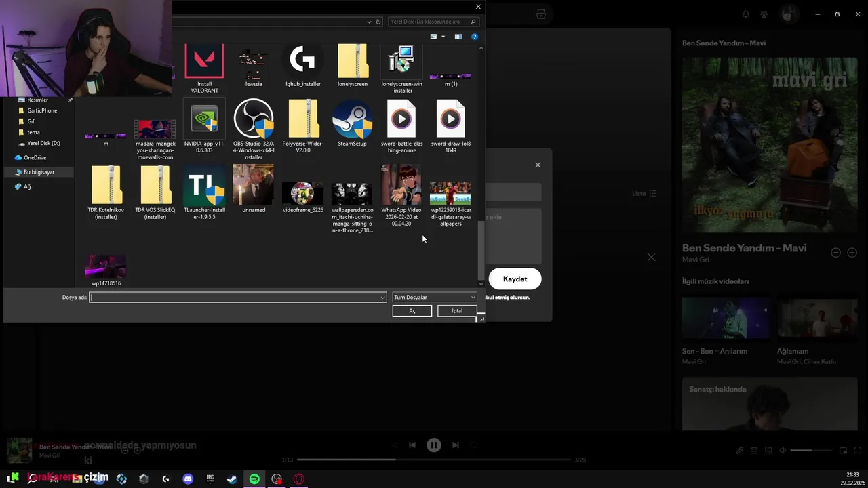This screenshot has width=868, height=488.
Task: Select the wp14718516 image file
Action: [106, 270]
